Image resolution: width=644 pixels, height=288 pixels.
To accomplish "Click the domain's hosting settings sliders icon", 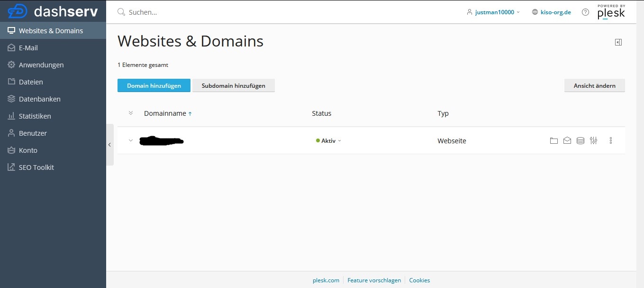I will point(593,140).
